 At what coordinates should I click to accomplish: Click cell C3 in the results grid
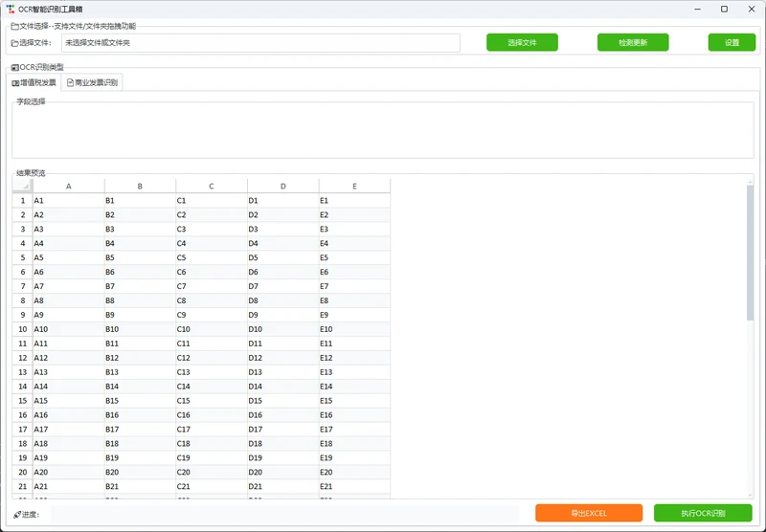tap(212, 229)
